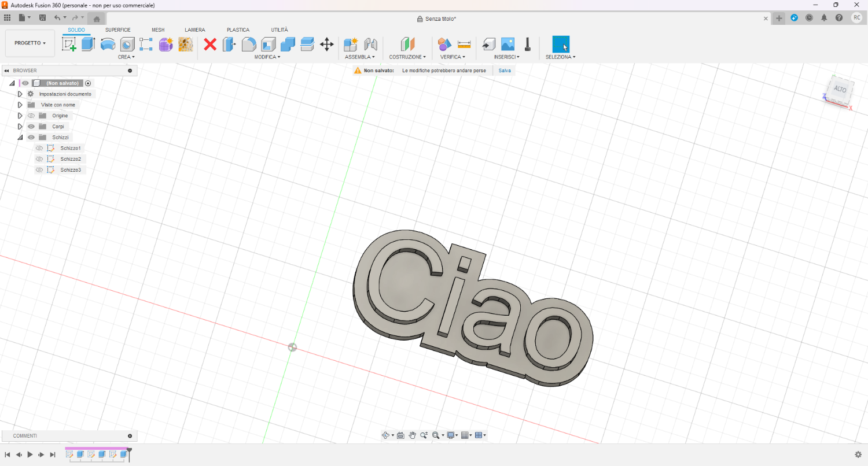Screen dimensions: 868x466
Task: Activate the Move/Copy tool
Action: tap(326, 45)
